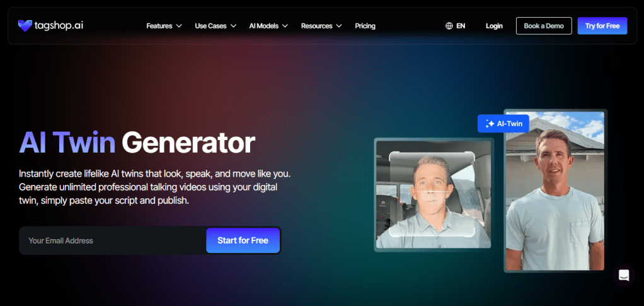Image resolution: width=644 pixels, height=306 pixels.
Task: Click the tagshop.ai heart logo
Action: [25, 26]
